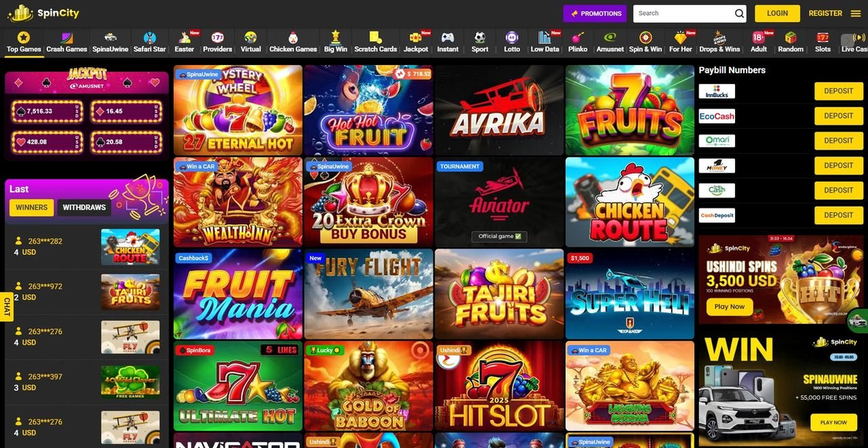Click the LOGIN button

coord(777,14)
